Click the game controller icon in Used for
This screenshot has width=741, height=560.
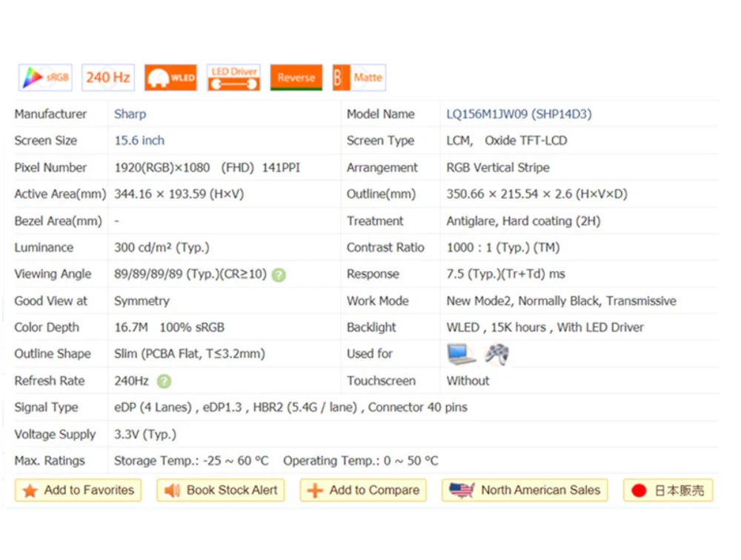[496, 354]
